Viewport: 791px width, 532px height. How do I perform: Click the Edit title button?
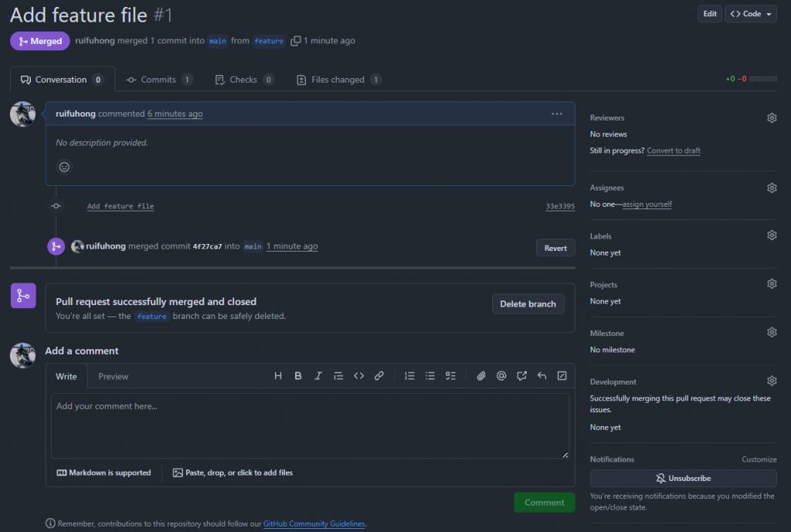click(x=710, y=14)
